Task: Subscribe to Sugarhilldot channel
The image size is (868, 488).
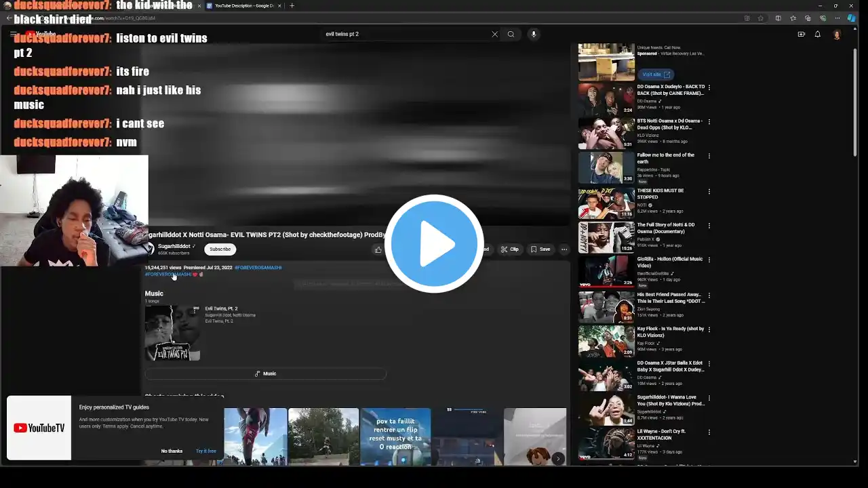Action: tap(220, 249)
